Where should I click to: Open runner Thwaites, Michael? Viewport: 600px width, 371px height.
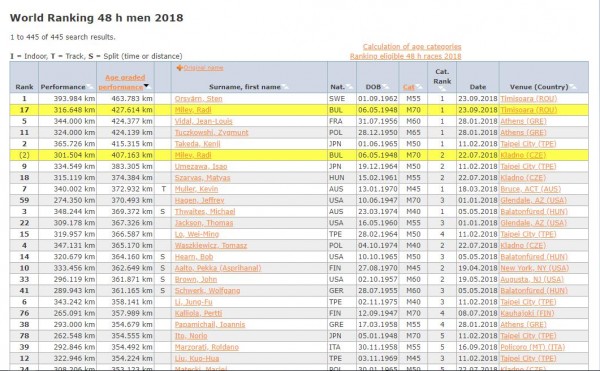pos(205,212)
